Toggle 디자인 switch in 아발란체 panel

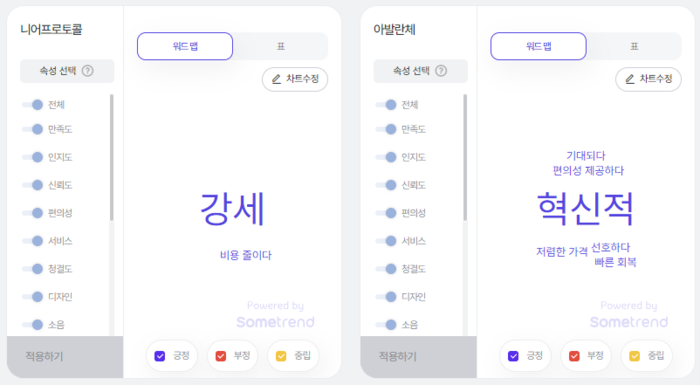386,297
